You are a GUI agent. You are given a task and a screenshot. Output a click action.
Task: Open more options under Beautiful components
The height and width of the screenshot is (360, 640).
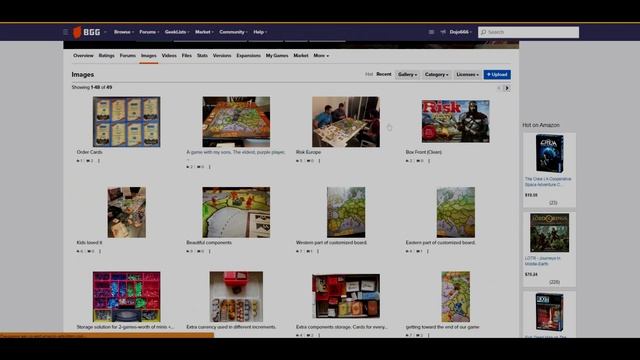(x=210, y=251)
